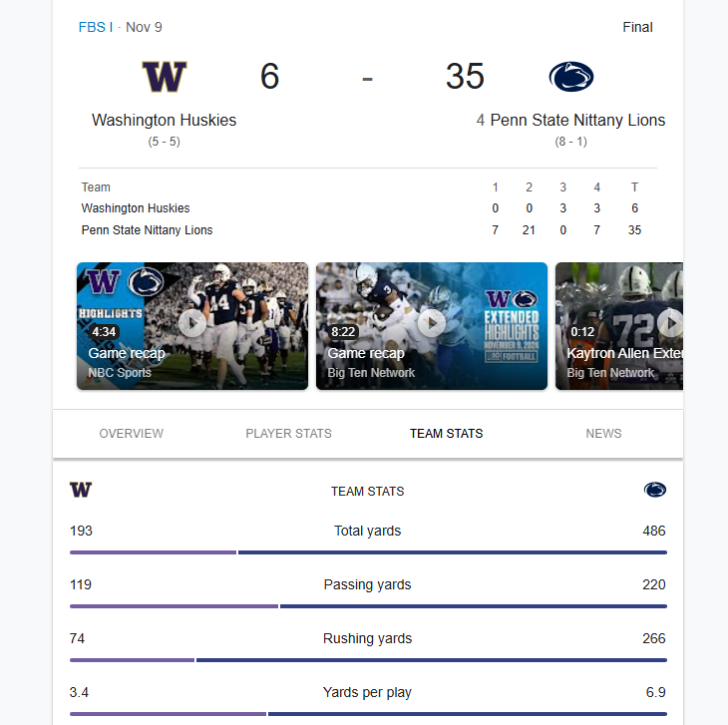Click the Passing yards comparison bar
This screenshot has height=725, width=728.
(x=368, y=605)
